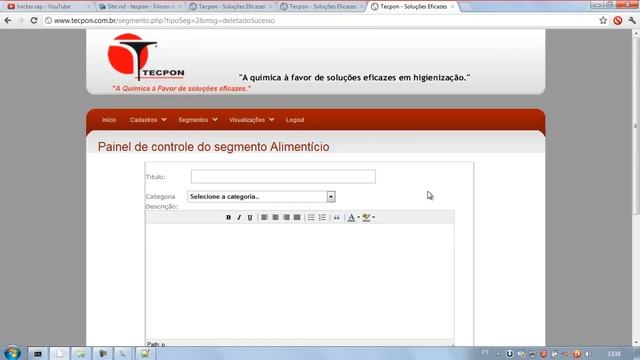Click the red blocker extension icon
The width and height of the screenshot is (640, 360).
coord(618,20)
